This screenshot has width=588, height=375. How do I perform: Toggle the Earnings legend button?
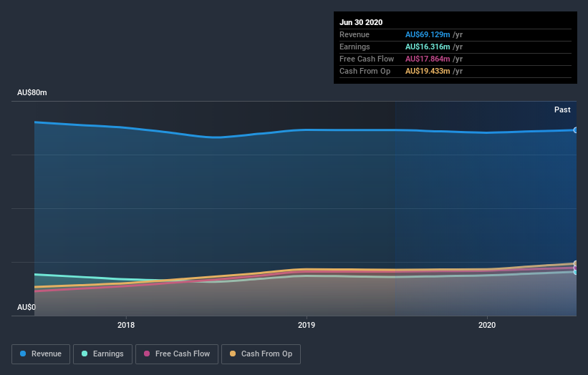(102, 354)
